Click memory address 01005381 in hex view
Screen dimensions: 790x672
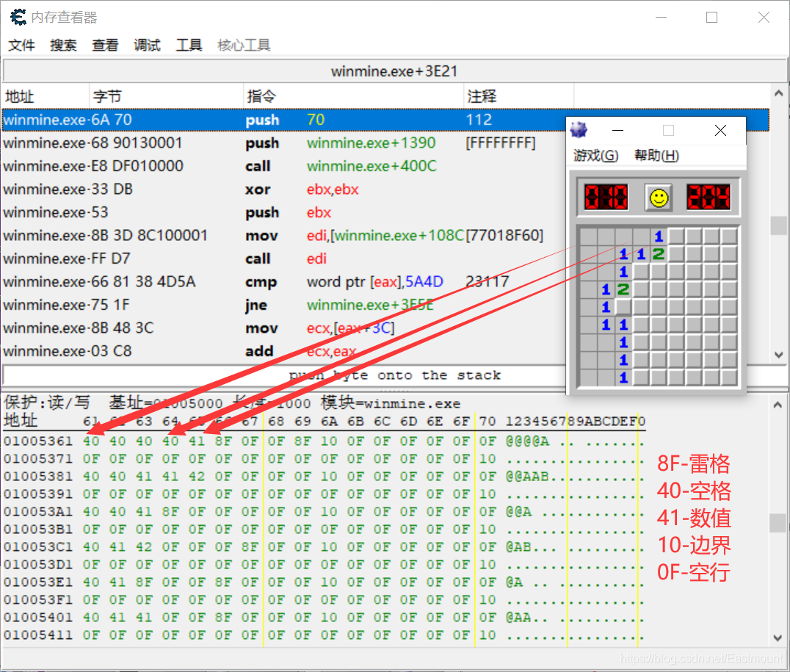pos(38,477)
